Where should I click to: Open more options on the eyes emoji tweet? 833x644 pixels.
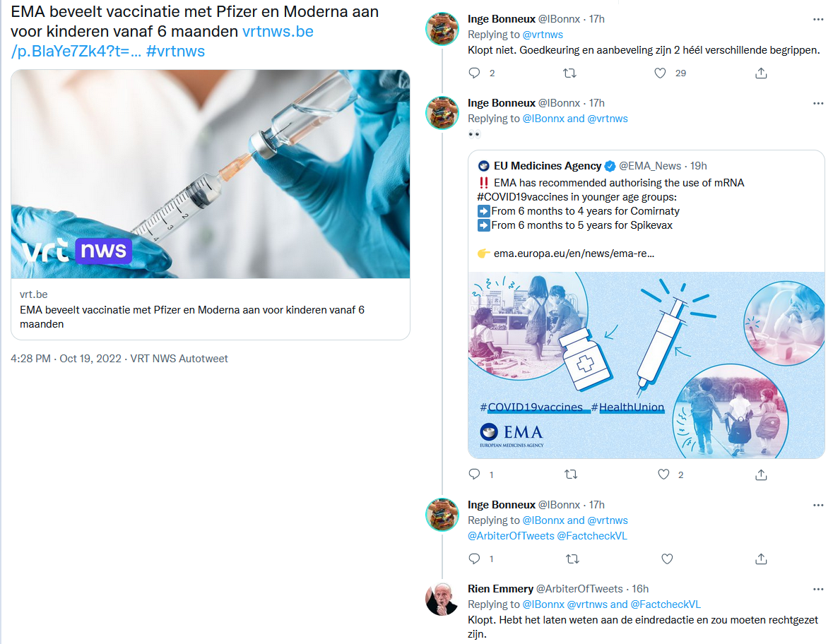pyautogui.click(x=818, y=103)
